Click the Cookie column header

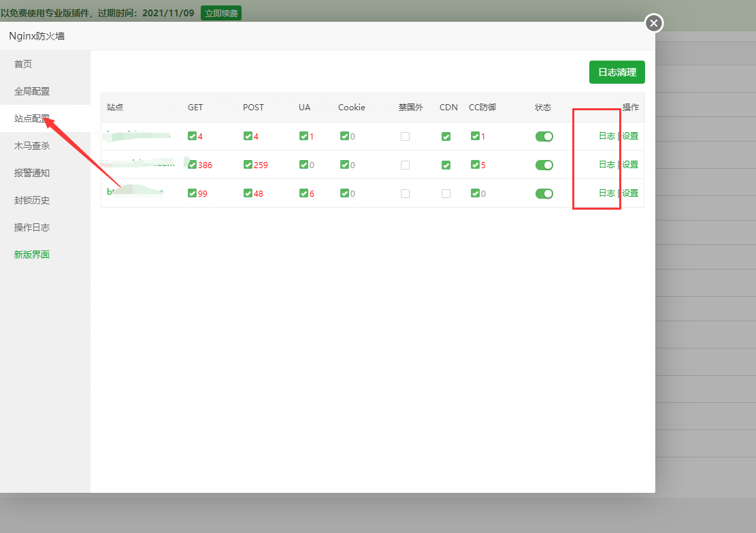point(352,107)
